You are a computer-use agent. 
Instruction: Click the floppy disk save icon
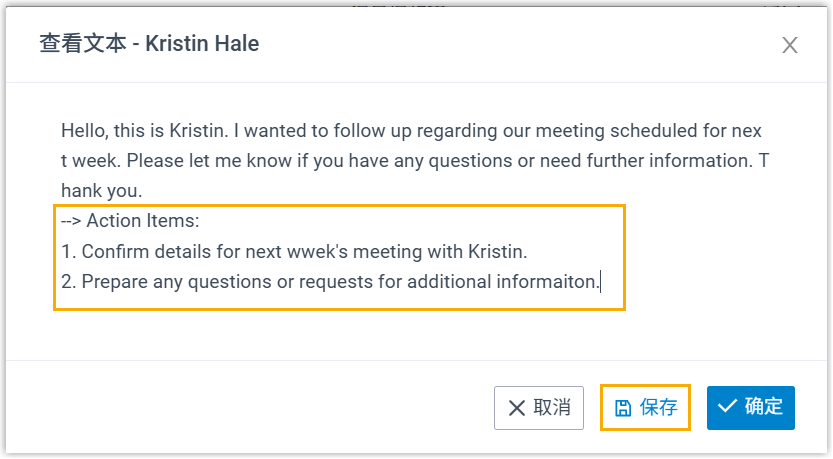623,407
